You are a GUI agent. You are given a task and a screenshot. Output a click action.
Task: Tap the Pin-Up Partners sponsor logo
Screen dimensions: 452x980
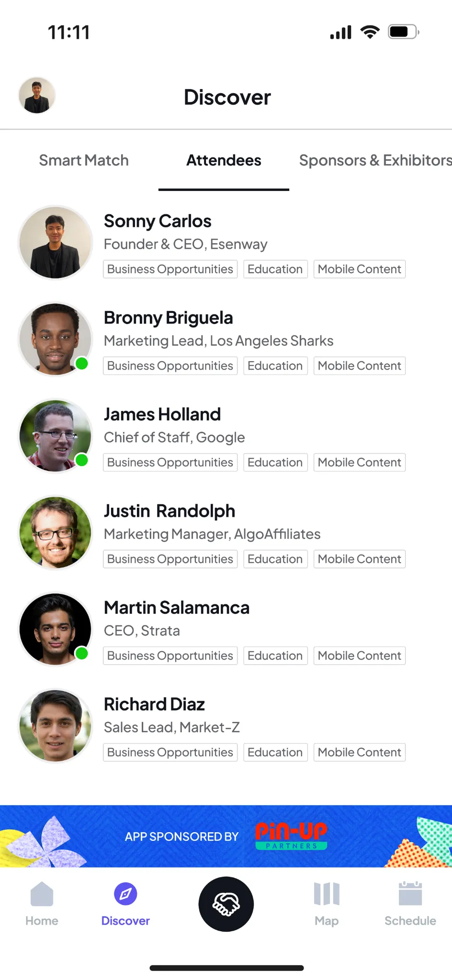point(291,836)
